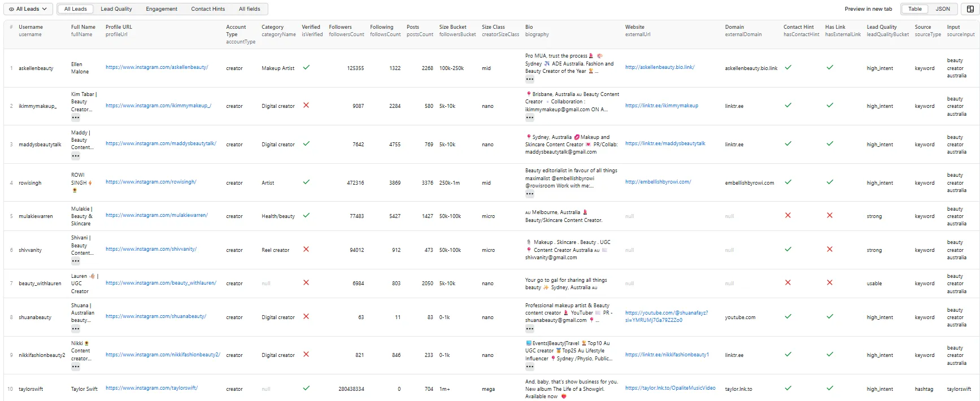Screen dimensions: 980x401
Task: Select the Table view option
Action: click(915, 9)
